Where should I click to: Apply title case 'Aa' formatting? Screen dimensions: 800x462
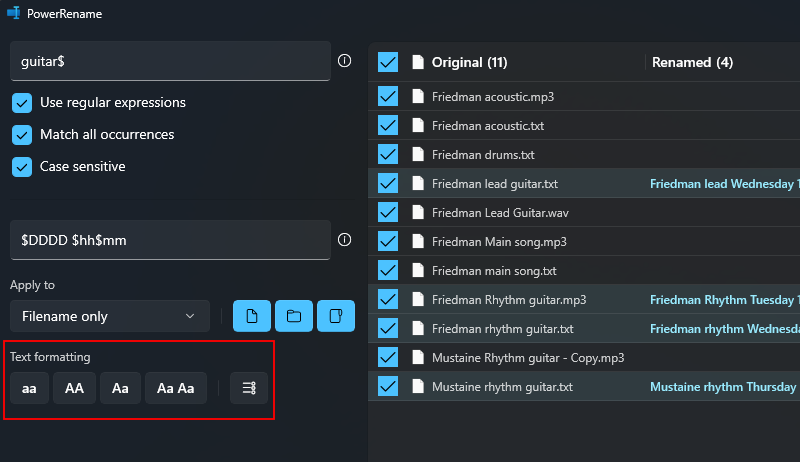coord(120,388)
